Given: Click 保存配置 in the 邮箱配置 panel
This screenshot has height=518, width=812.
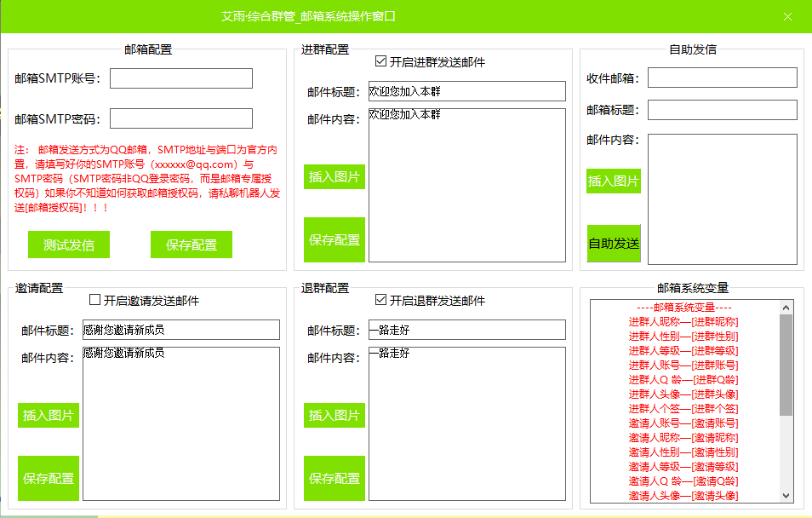Looking at the screenshot, I should tap(192, 245).
